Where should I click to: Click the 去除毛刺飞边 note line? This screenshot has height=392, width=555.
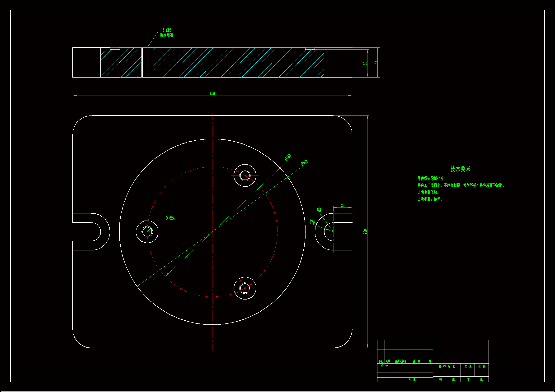428,192
